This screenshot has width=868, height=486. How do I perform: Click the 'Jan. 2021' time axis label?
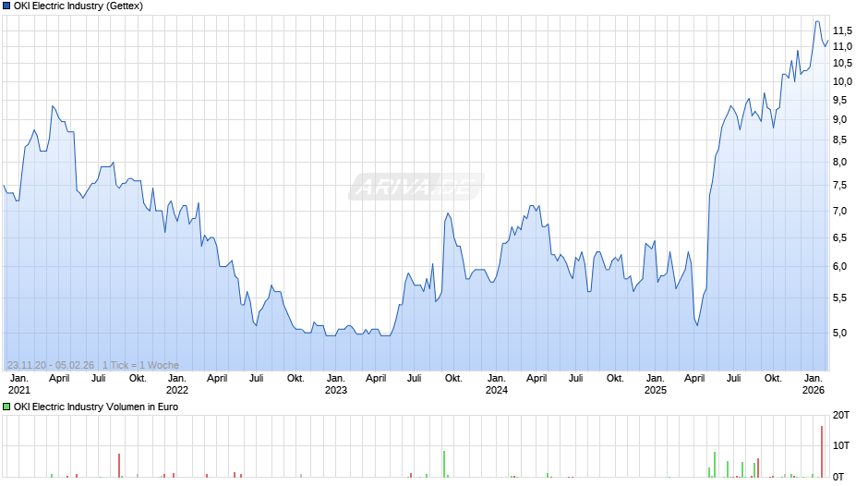click(x=18, y=384)
